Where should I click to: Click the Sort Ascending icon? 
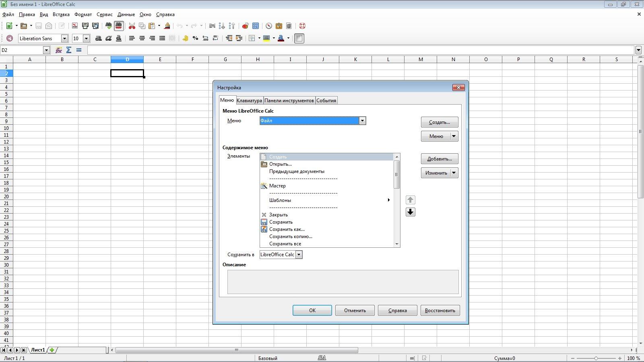[222, 26]
